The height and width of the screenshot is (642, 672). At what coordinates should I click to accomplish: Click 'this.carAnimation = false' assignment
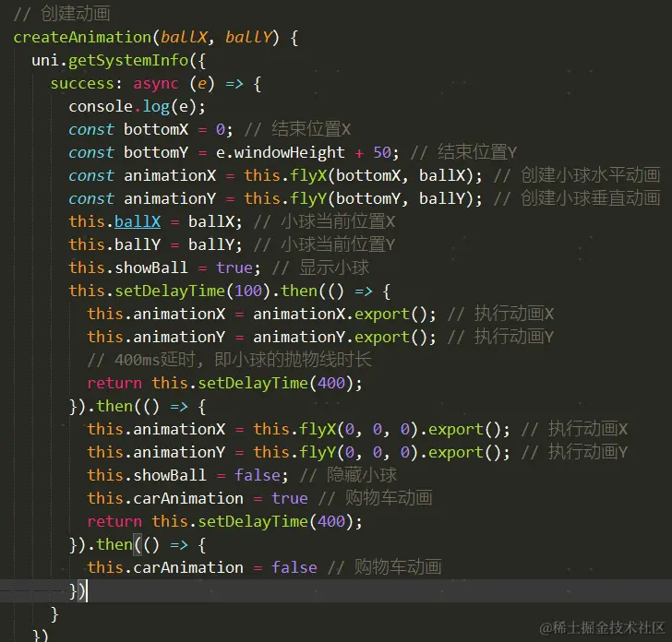(202, 568)
